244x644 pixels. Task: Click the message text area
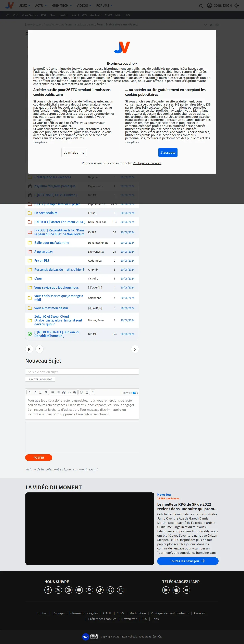[x=82, y=407]
